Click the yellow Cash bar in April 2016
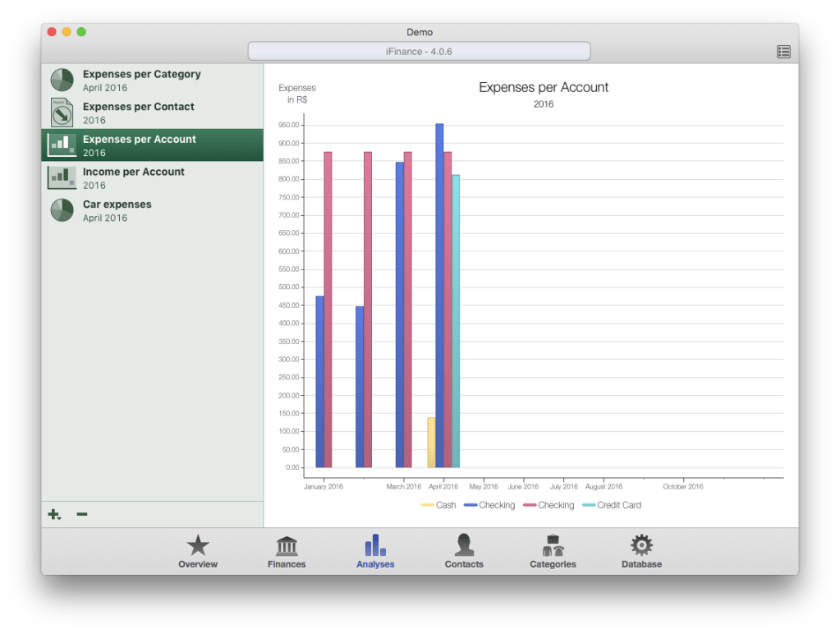840x634 pixels. [431, 442]
